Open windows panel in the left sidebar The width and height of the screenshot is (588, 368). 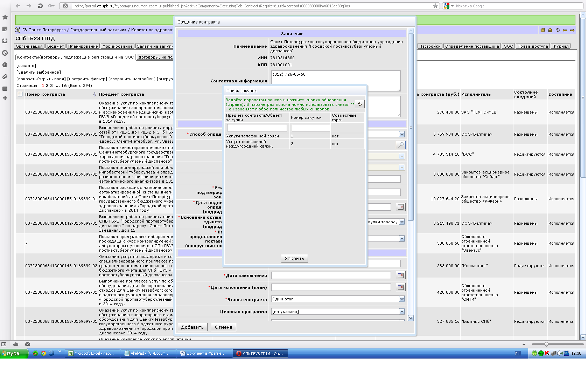[x=5, y=89]
